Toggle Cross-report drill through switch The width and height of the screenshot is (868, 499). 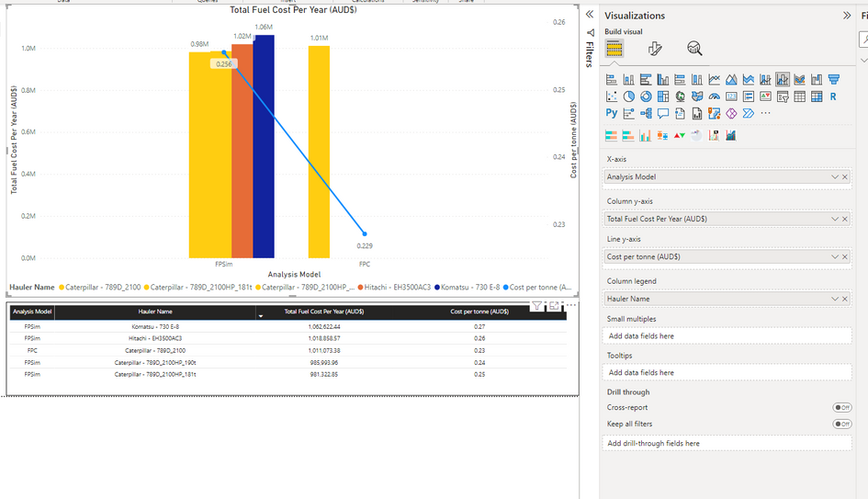(842, 408)
